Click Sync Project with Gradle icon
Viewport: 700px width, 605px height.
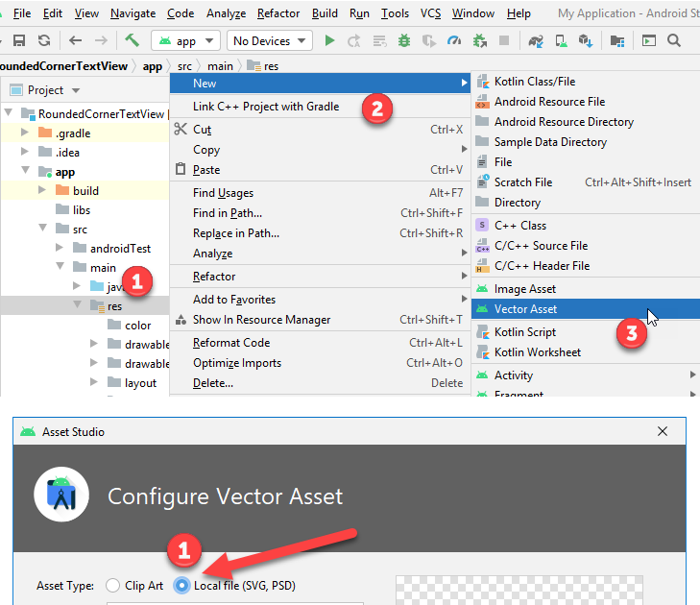[536, 41]
